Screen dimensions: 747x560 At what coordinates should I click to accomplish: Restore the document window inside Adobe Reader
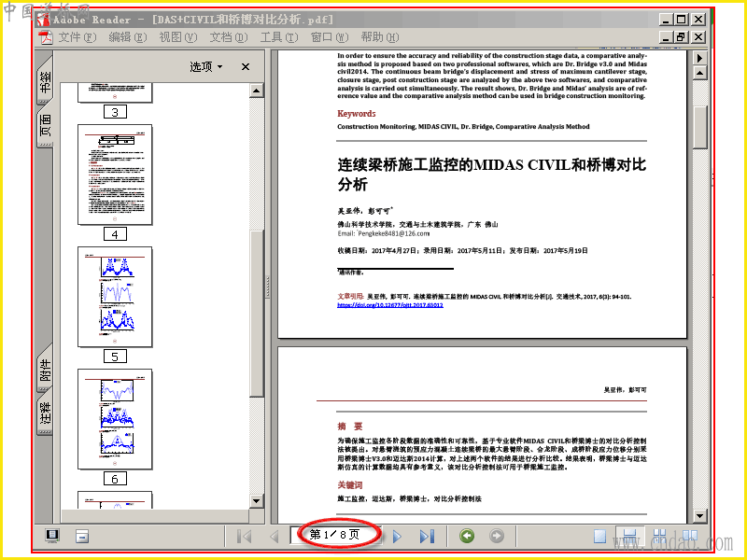coord(682,36)
